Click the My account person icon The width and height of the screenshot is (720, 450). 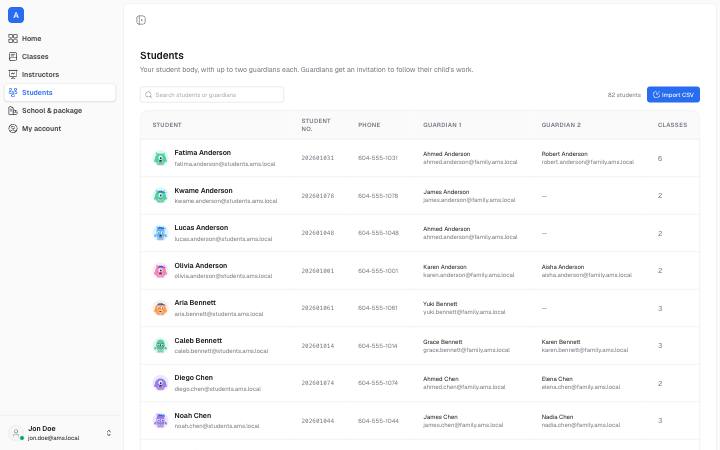click(x=13, y=129)
